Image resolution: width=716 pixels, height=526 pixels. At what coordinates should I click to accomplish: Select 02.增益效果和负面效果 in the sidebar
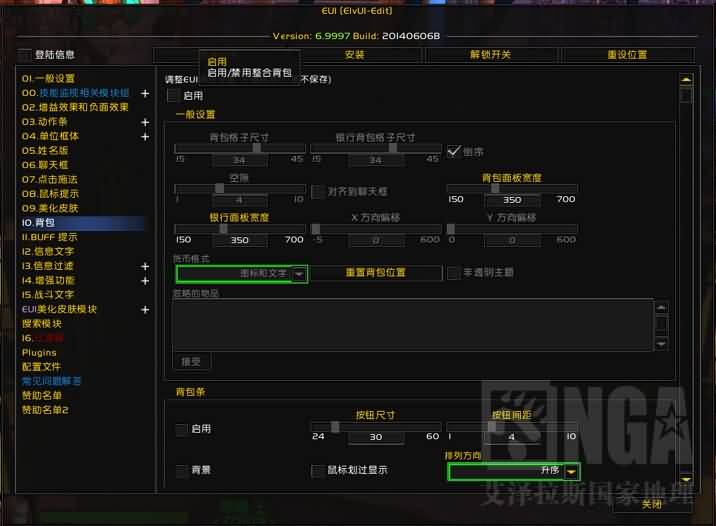[75, 107]
